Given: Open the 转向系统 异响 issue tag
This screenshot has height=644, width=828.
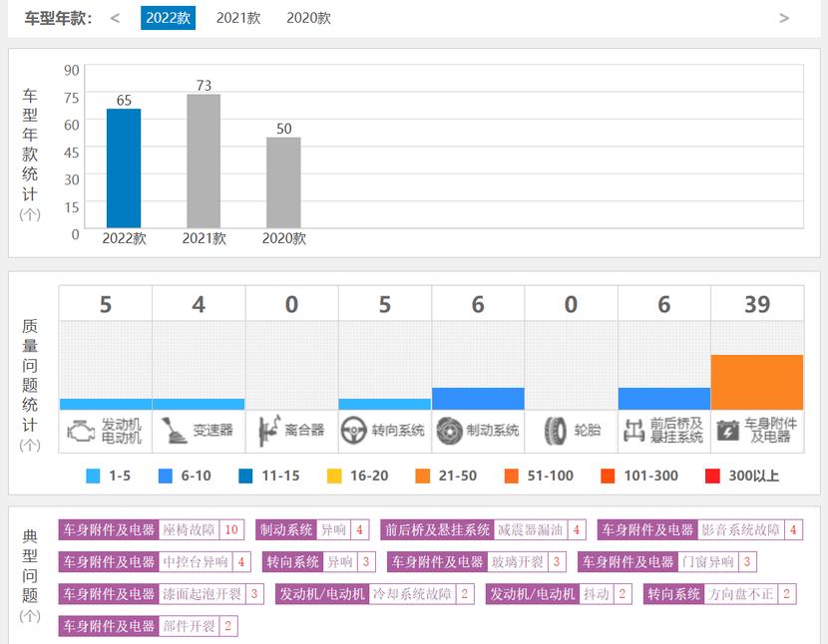Looking at the screenshot, I should (318, 562).
